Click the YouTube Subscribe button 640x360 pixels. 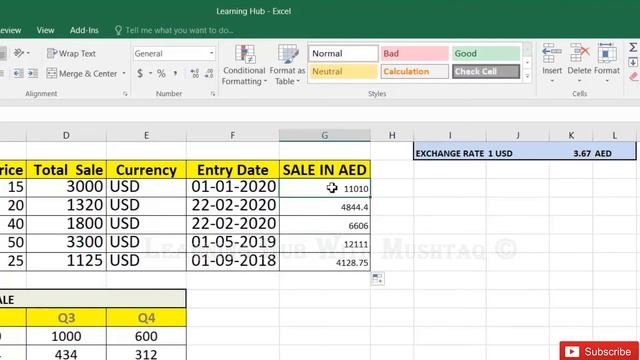599,351
